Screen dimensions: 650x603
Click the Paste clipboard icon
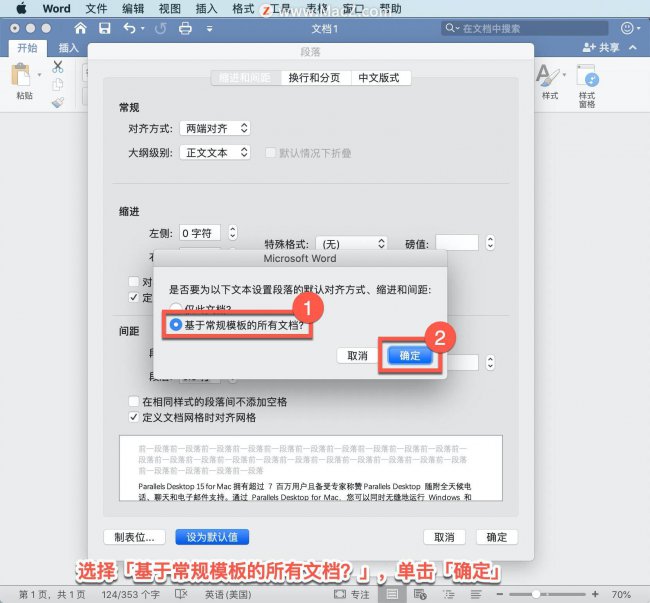click(20, 75)
